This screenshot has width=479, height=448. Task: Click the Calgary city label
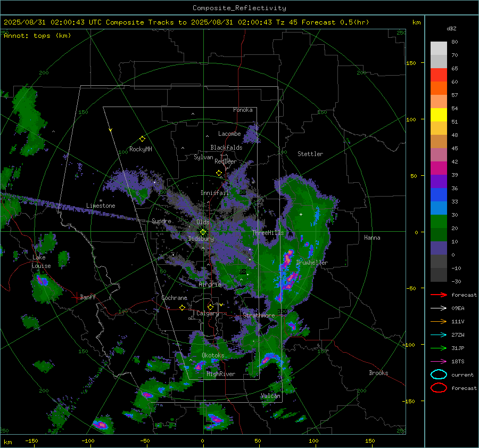(x=208, y=313)
